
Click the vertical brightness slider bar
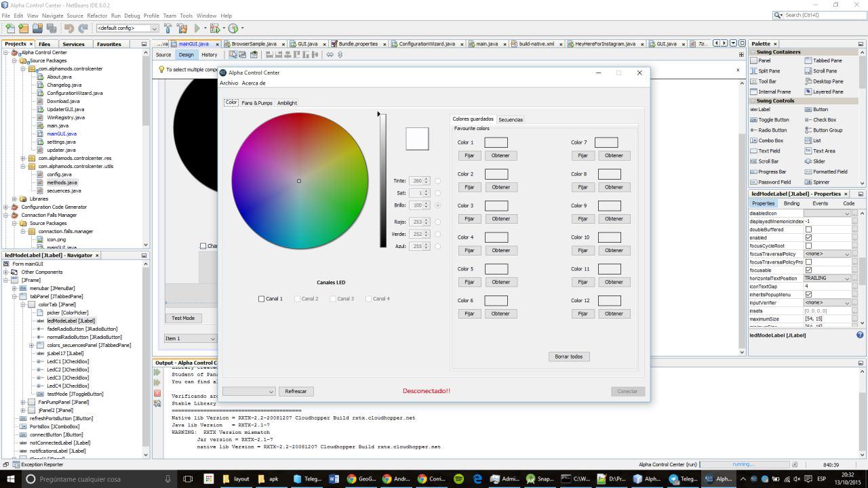click(x=382, y=180)
